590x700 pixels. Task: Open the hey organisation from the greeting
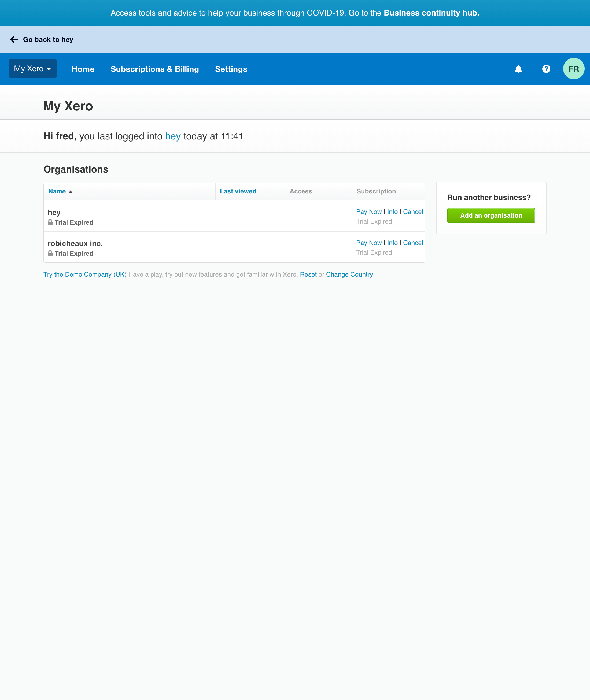coord(173,136)
